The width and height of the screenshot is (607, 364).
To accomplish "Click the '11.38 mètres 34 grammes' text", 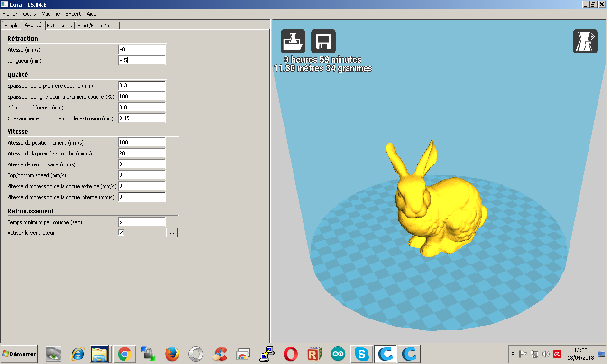I will click(x=323, y=68).
